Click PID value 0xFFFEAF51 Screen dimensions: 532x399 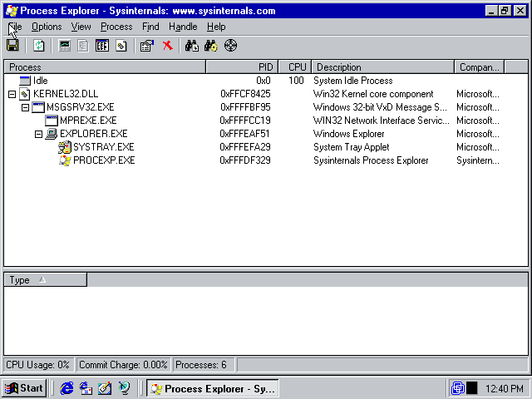coord(244,134)
